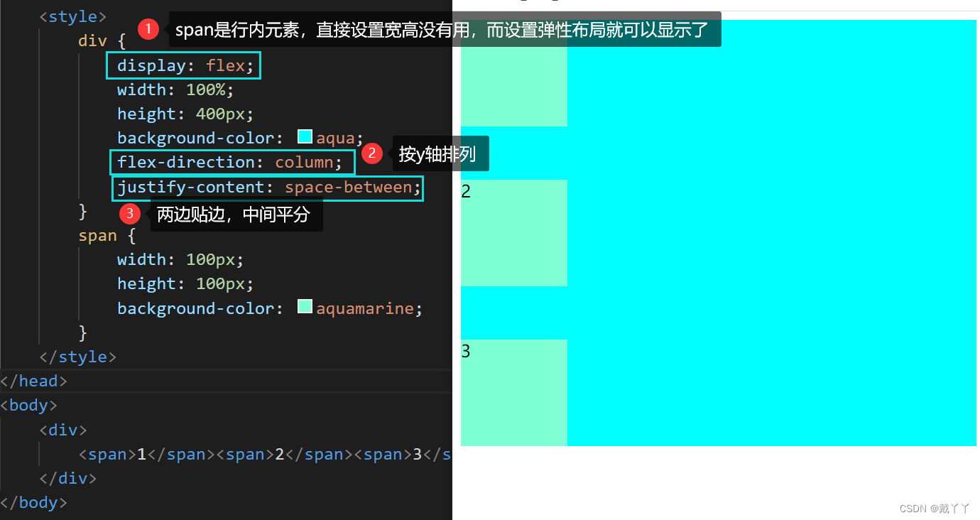Click the opening <style> tag
The width and height of the screenshot is (980, 520).
73,16
